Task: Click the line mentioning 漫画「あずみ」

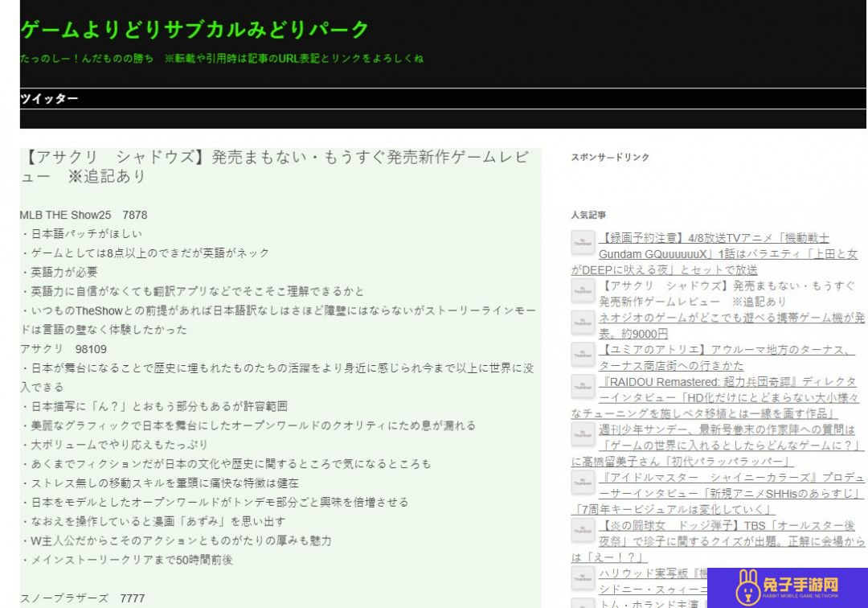Action: tap(154, 522)
